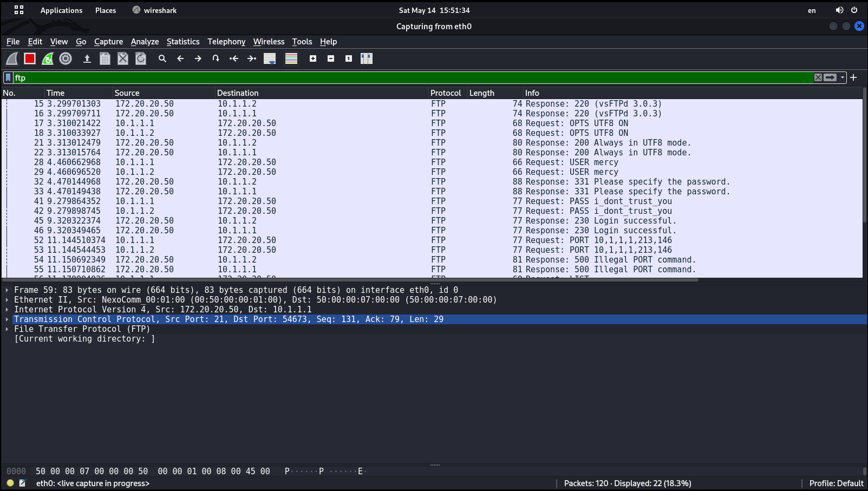Click the volume icon in the top bar

pos(839,10)
